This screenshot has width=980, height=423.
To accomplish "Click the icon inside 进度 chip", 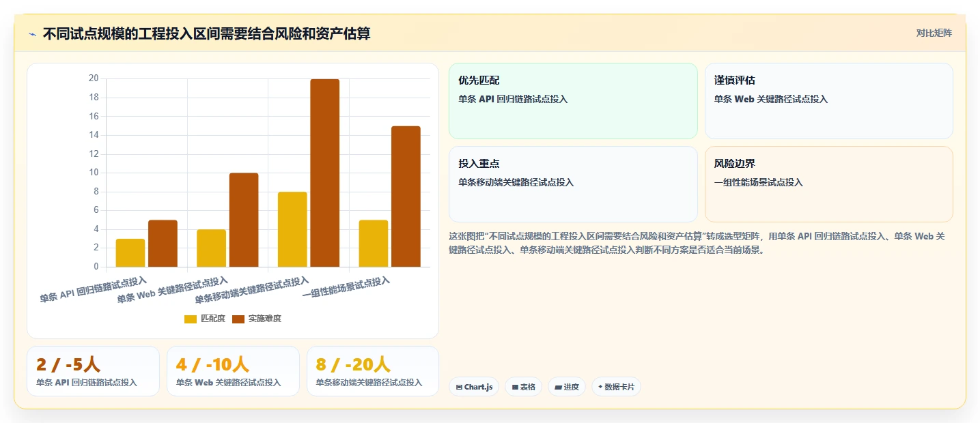I will click(x=558, y=387).
